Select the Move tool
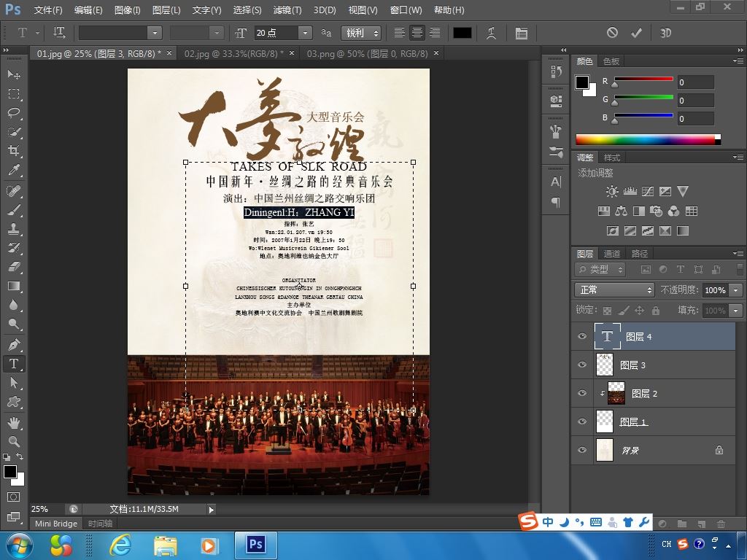Screen dimensions: 747x560 14,75
